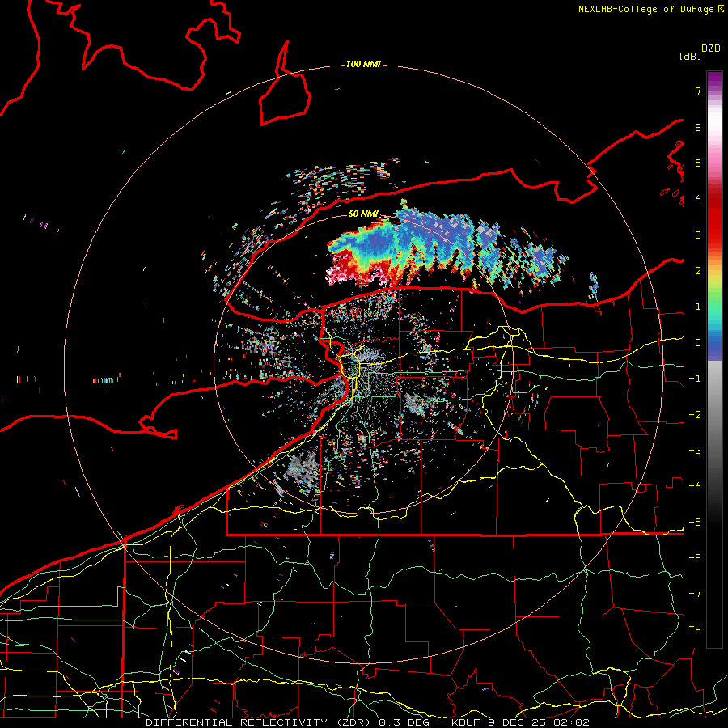The height and width of the screenshot is (728, 728).
Task: Click the 0 dB tick on the color scale
Action: [697, 343]
